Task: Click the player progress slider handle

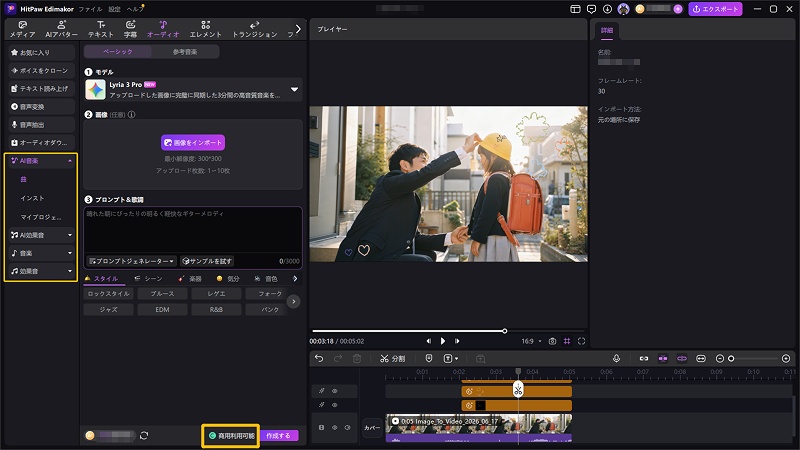Action: [x=505, y=331]
